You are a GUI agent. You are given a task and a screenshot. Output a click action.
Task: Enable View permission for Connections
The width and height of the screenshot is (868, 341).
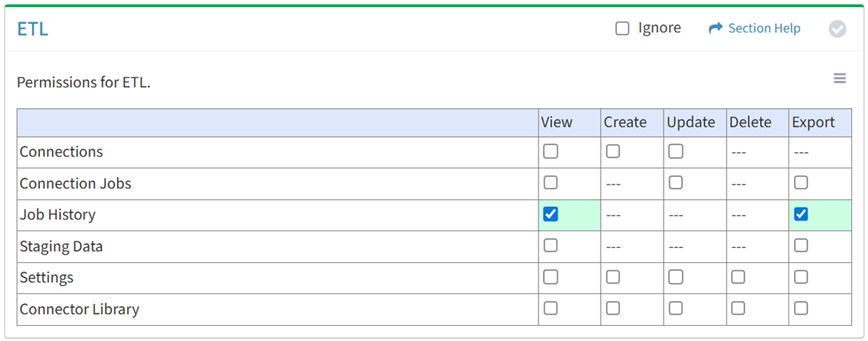551,151
